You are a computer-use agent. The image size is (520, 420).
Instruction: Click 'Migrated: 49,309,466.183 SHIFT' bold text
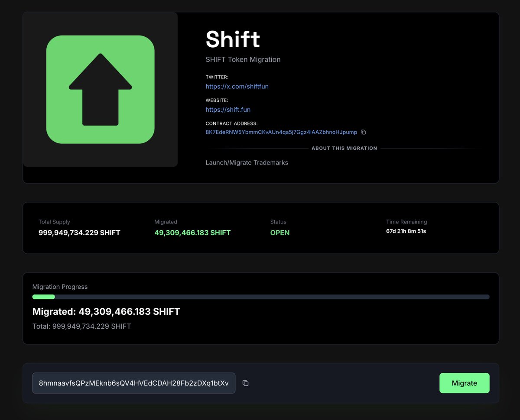click(106, 311)
